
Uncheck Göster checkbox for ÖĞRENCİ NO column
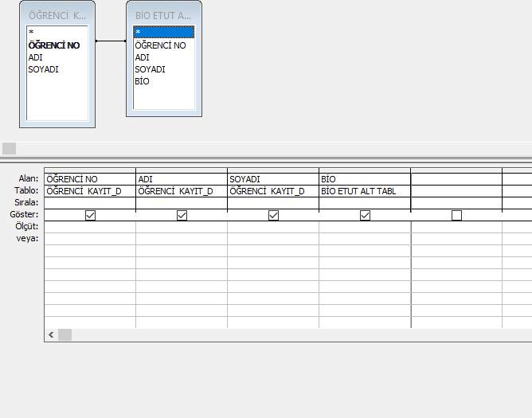coord(90,215)
